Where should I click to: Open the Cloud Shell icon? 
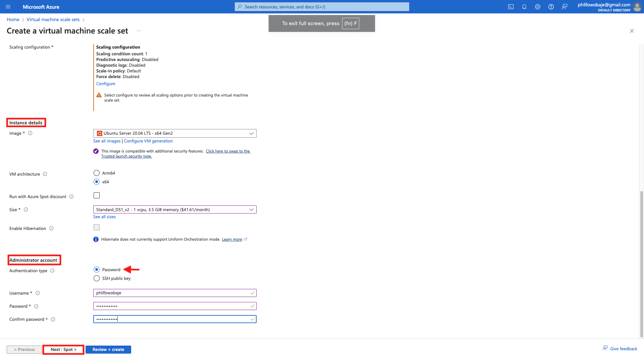tap(511, 7)
